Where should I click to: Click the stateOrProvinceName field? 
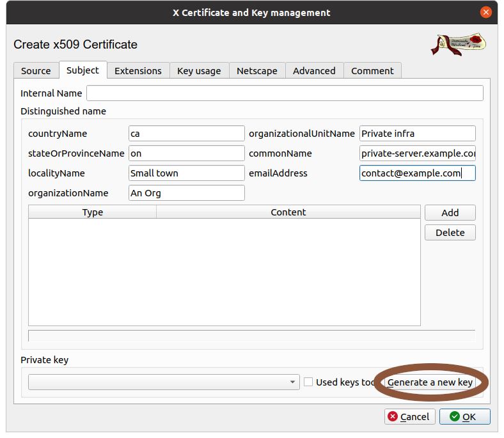coord(186,153)
